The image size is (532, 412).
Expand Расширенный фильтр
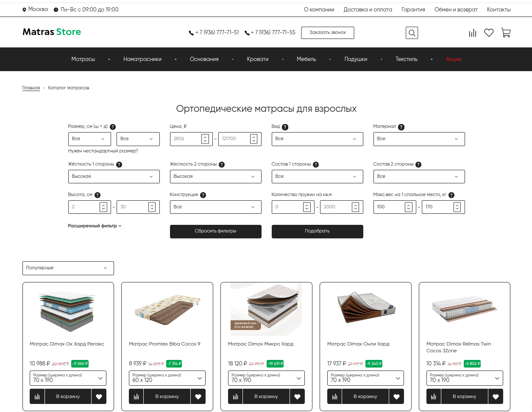tap(95, 226)
